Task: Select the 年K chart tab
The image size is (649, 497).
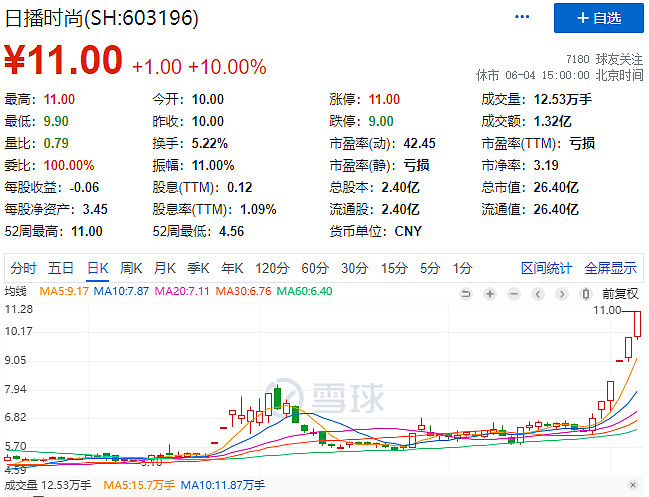Action: pyautogui.click(x=232, y=268)
